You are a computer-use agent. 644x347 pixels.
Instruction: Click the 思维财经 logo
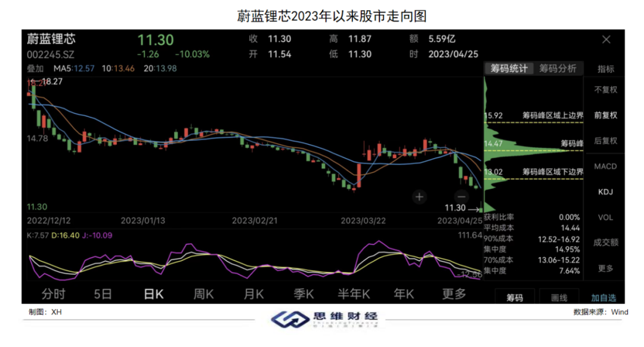(324, 318)
